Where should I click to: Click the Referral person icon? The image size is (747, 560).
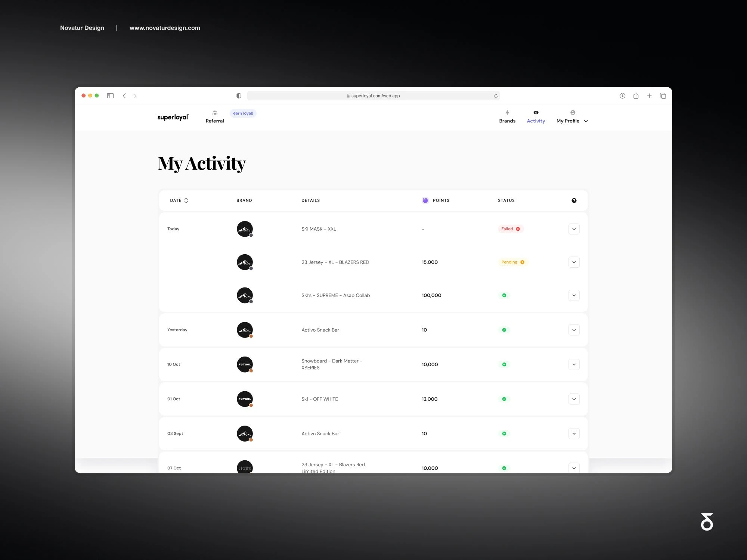[215, 113]
